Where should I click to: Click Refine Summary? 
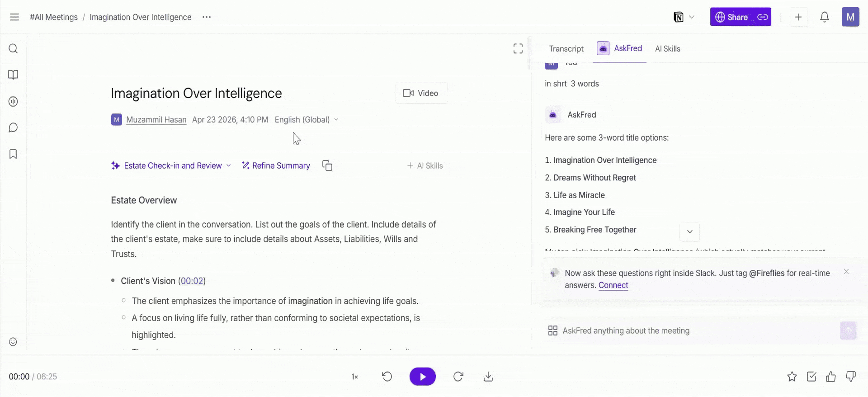(276, 165)
